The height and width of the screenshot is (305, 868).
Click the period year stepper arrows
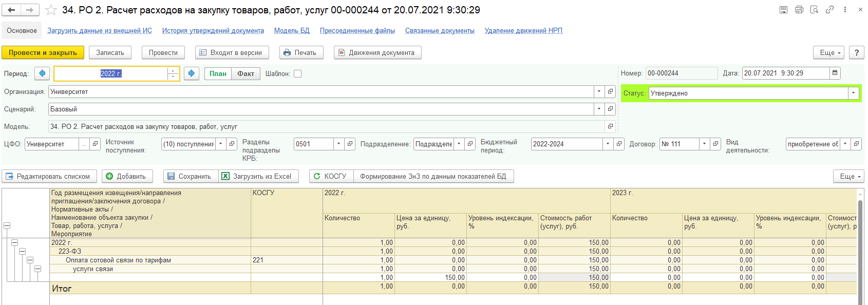(x=173, y=73)
